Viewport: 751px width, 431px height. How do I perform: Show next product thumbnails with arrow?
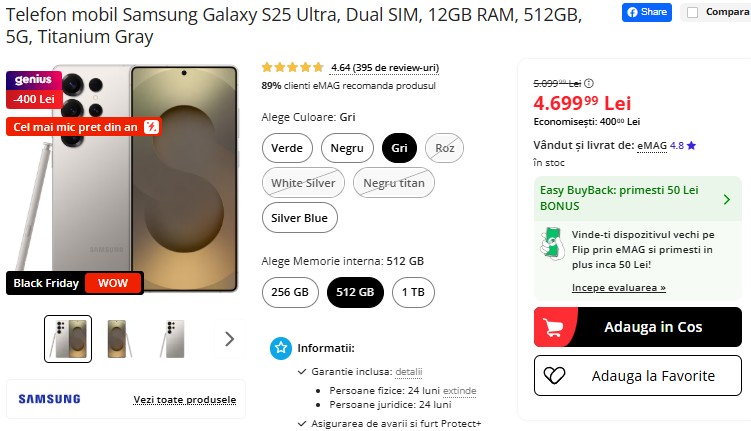[x=229, y=339]
